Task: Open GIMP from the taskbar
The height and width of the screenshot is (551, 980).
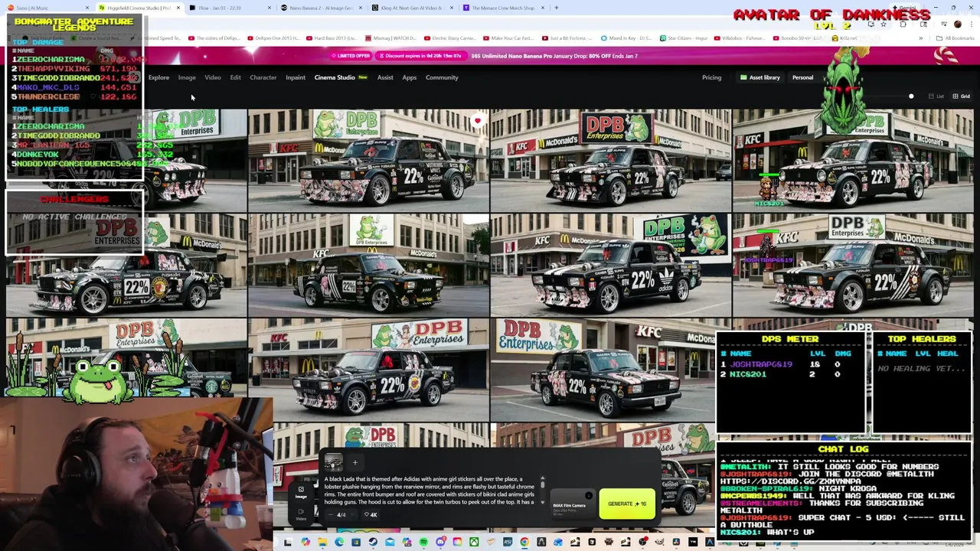Action: pos(659,542)
